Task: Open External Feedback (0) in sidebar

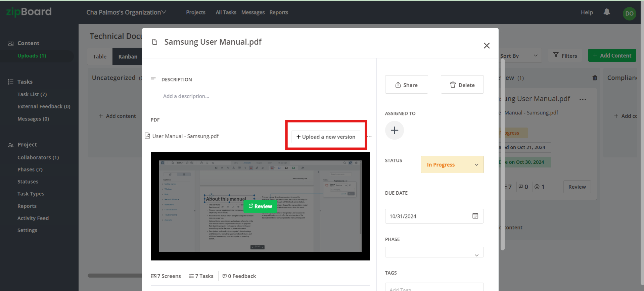Action: pos(44,106)
